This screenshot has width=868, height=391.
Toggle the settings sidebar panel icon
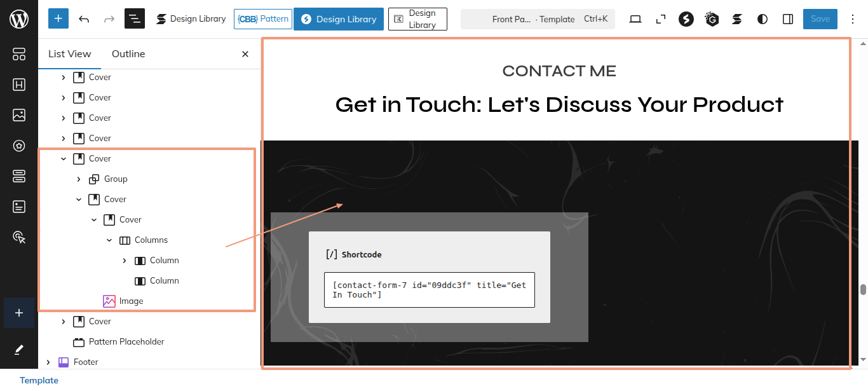[x=788, y=19]
